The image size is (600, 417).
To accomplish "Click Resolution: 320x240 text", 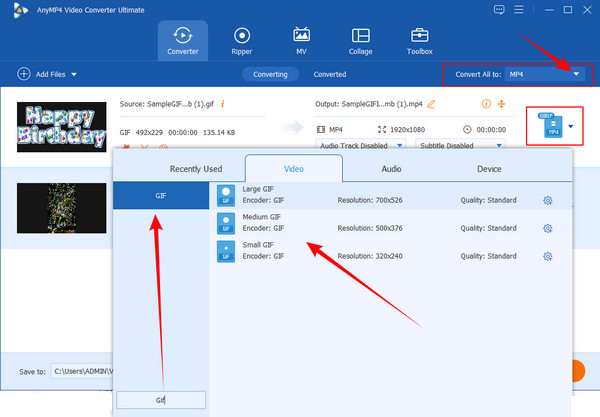I will [370, 256].
